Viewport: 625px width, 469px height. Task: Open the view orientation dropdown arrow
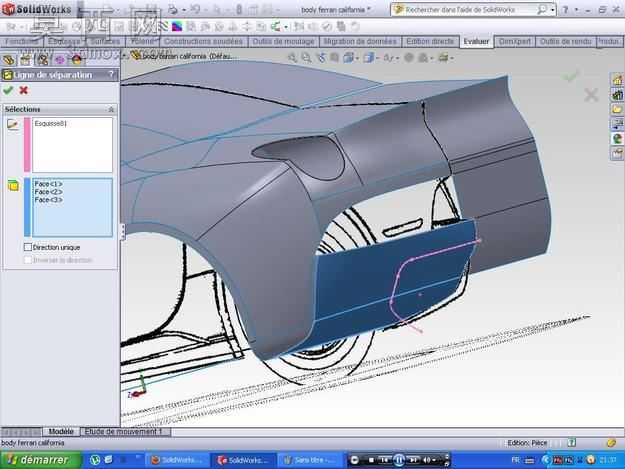pyautogui.click(x=357, y=59)
